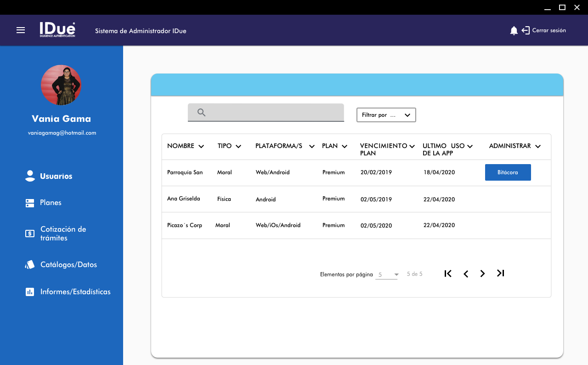Viewport: 588px width, 365px height.
Task: Open the Filtrar por dropdown
Action: coord(386,115)
